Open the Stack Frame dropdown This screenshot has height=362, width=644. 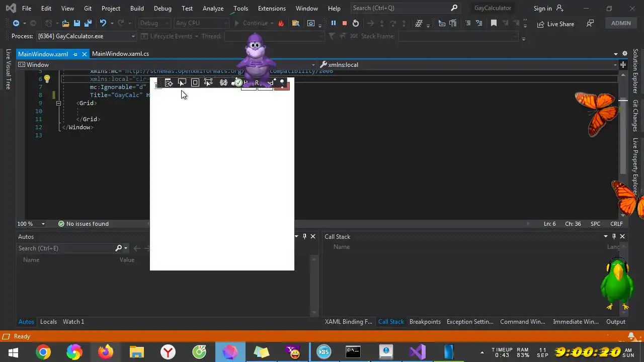point(458,36)
